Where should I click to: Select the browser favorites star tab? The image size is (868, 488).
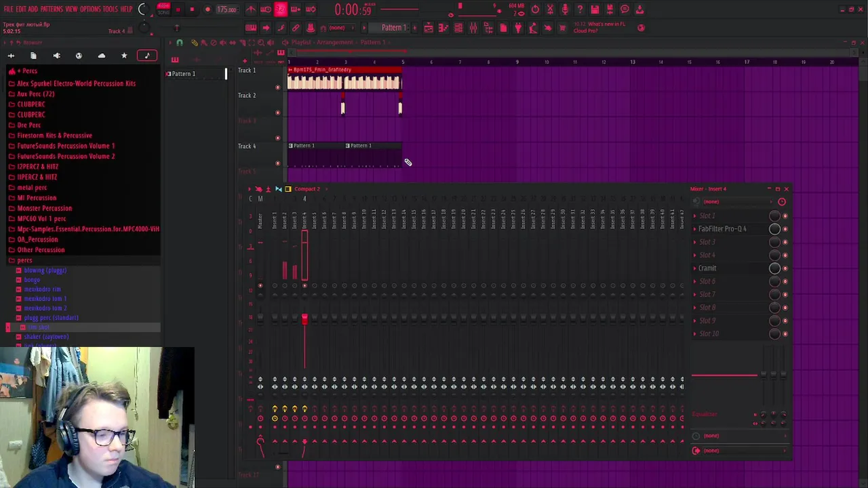coord(124,56)
